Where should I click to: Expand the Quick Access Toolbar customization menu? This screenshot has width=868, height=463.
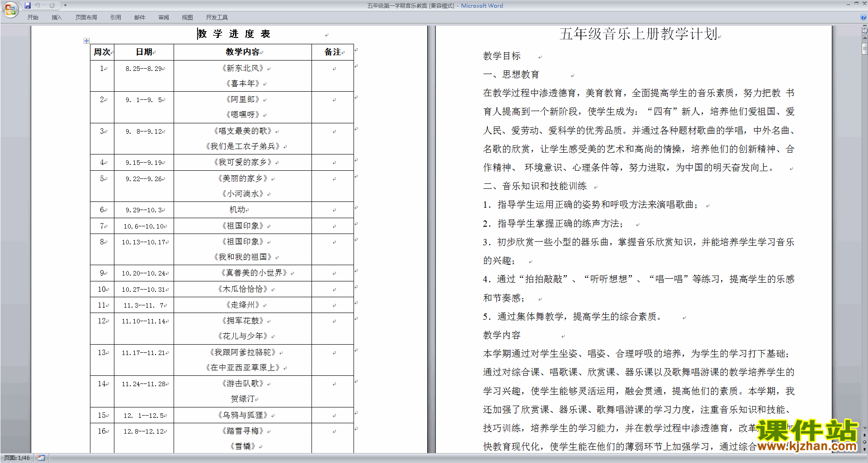click(x=65, y=5)
